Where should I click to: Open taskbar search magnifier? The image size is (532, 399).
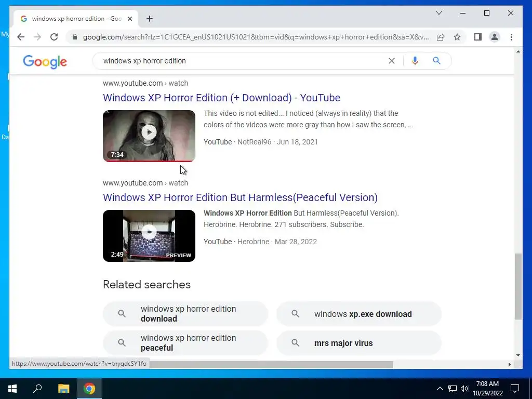click(x=37, y=389)
